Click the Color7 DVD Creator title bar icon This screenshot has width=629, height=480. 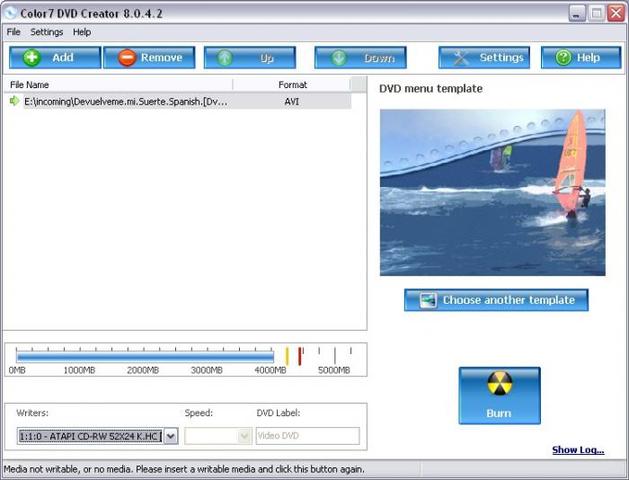pyautogui.click(x=10, y=13)
